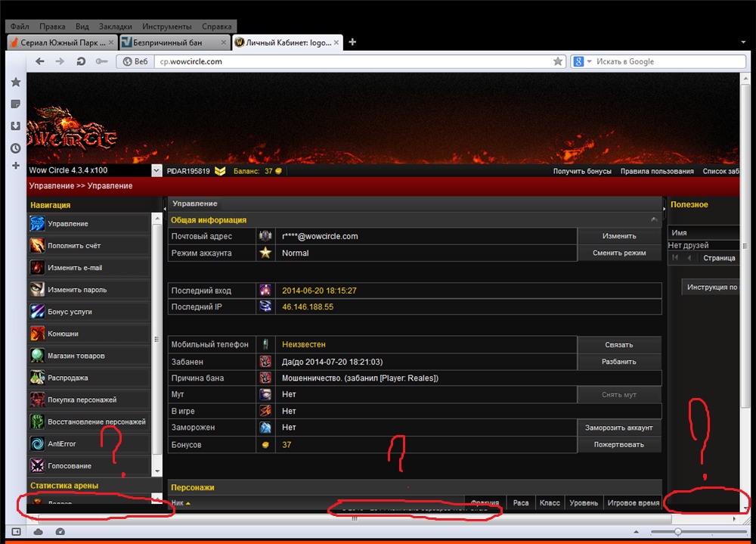Add a panel with sidebar plus icon
756x544 pixels.
16,166
